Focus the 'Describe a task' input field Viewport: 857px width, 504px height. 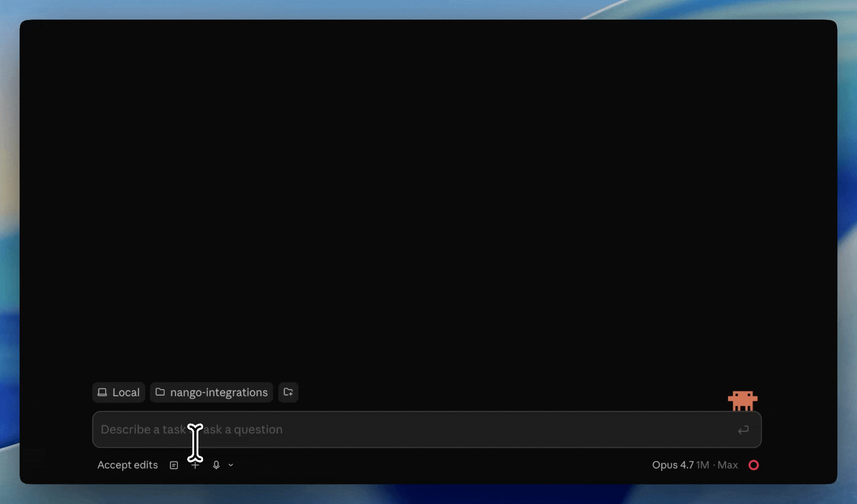pos(427,429)
